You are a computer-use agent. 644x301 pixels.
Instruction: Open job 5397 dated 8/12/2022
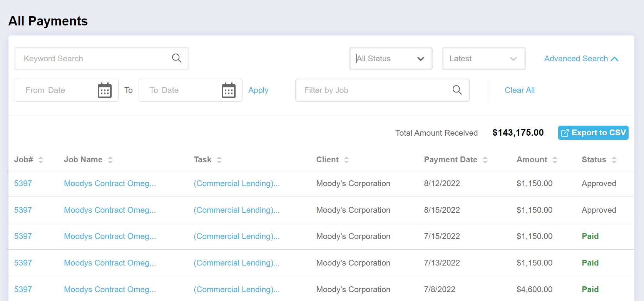(x=23, y=183)
